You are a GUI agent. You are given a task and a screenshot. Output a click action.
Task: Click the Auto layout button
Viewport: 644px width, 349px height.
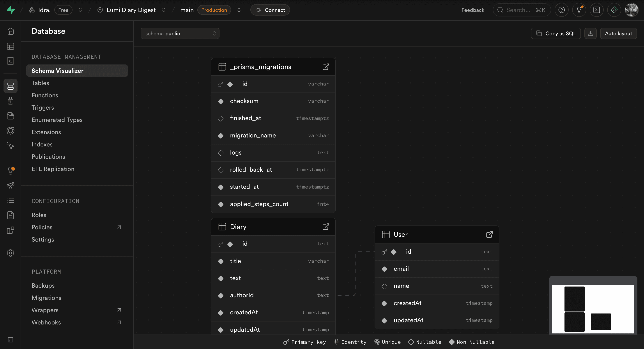tap(618, 33)
